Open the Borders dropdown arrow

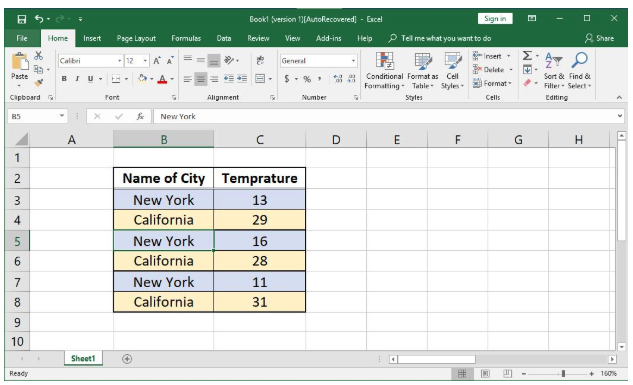[x=126, y=79]
